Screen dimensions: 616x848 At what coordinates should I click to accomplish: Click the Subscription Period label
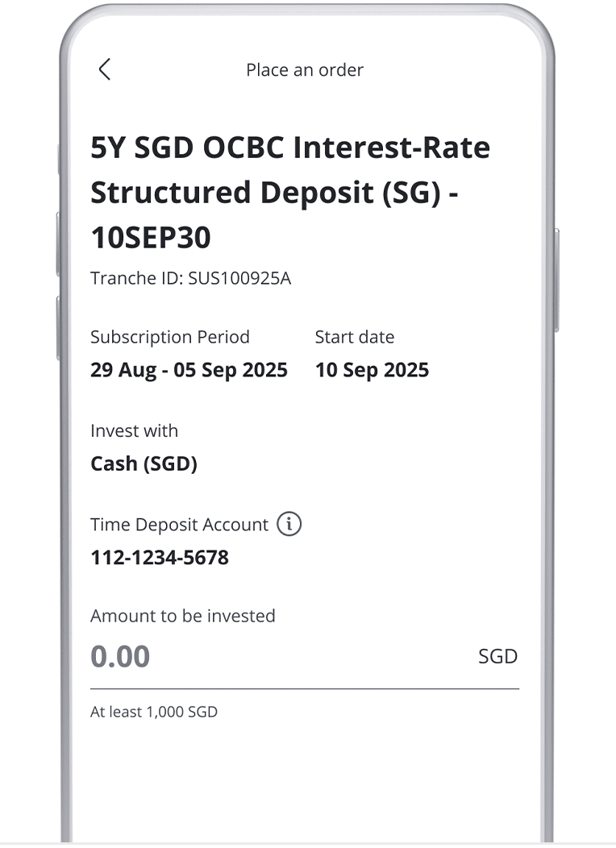click(x=170, y=337)
